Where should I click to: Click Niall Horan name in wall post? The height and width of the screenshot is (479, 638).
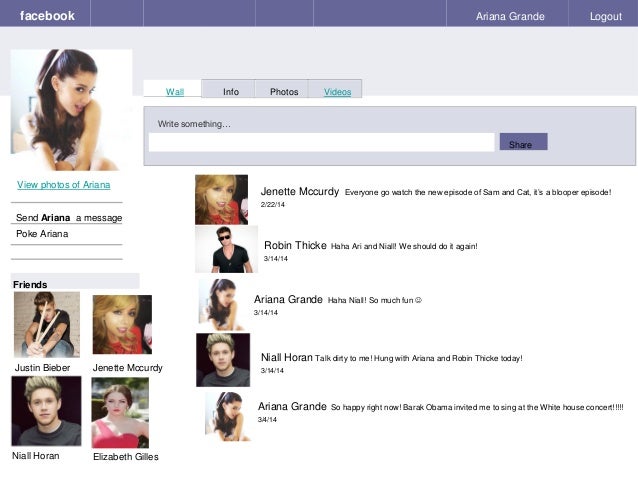point(287,357)
